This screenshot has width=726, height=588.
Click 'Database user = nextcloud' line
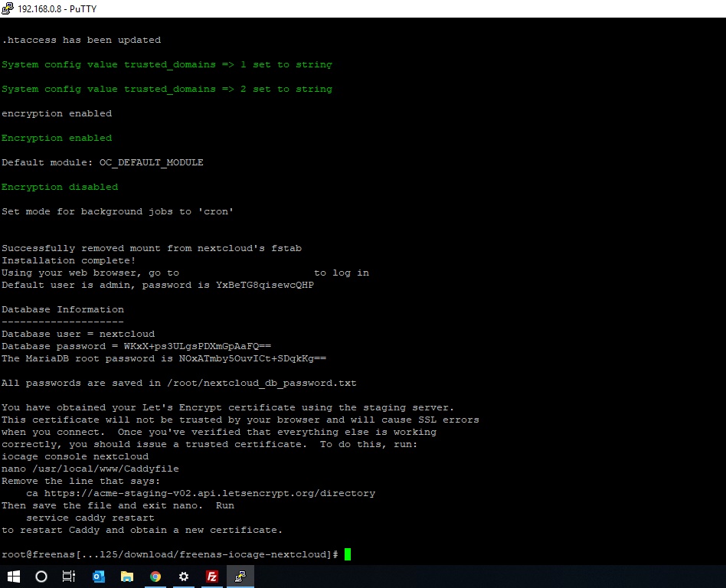[78, 334]
